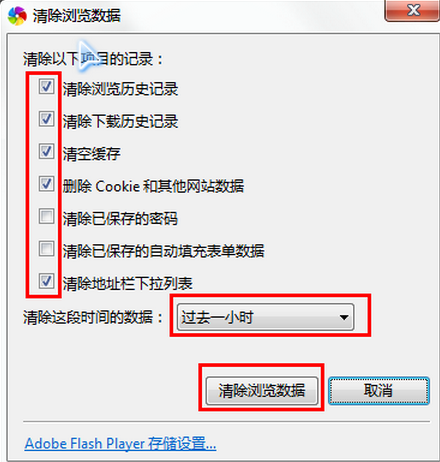Viewport: 440px width, 462px height.
Task: Click the 清除地址栏下拉列表 label text
Action: [x=128, y=284]
